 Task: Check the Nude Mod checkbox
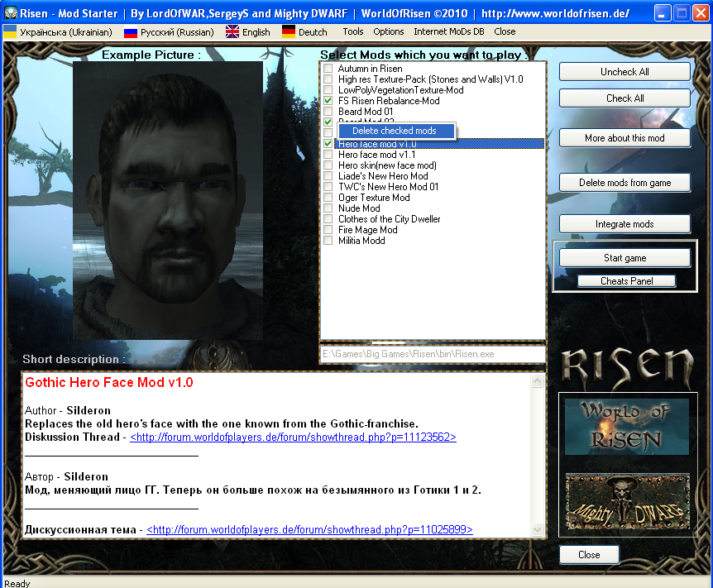(x=328, y=208)
